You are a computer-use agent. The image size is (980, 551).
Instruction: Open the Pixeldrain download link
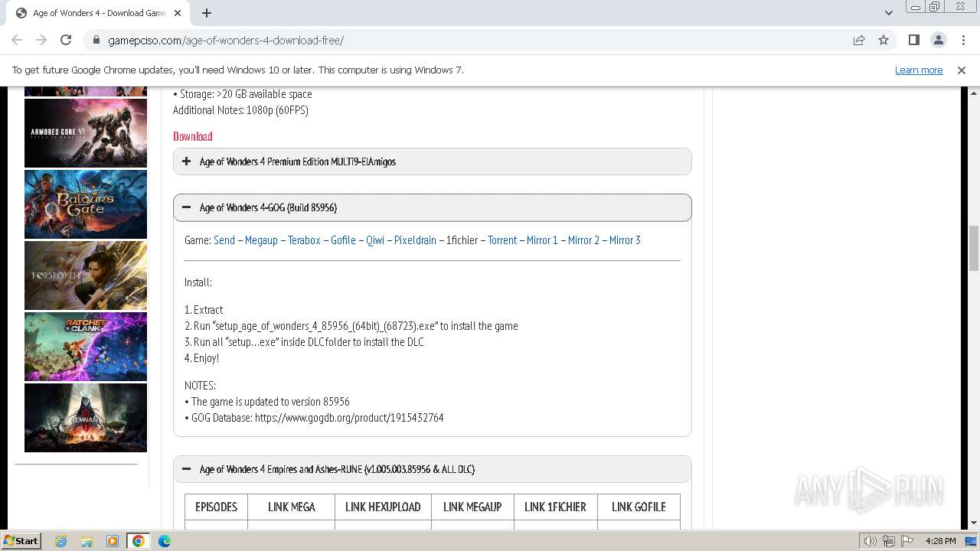point(415,240)
